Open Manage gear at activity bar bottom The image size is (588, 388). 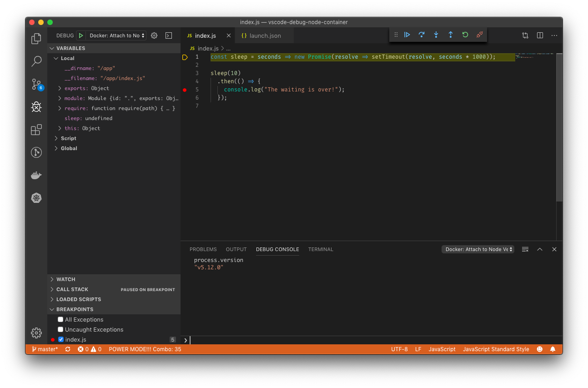(36, 333)
